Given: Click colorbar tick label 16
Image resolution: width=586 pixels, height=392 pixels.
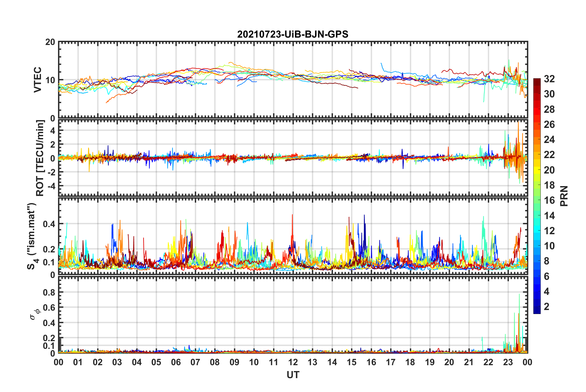Looking at the screenshot, I should coord(549,200).
